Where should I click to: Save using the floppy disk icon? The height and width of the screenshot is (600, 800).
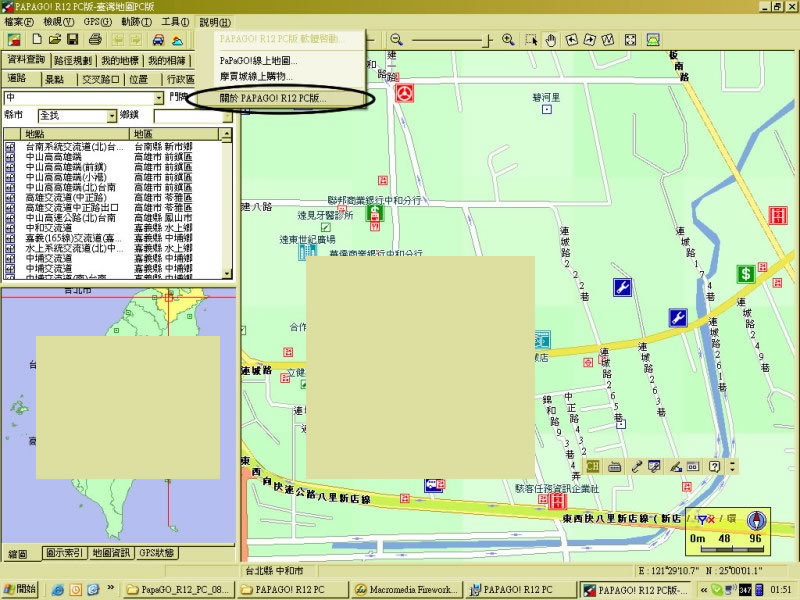coord(72,39)
